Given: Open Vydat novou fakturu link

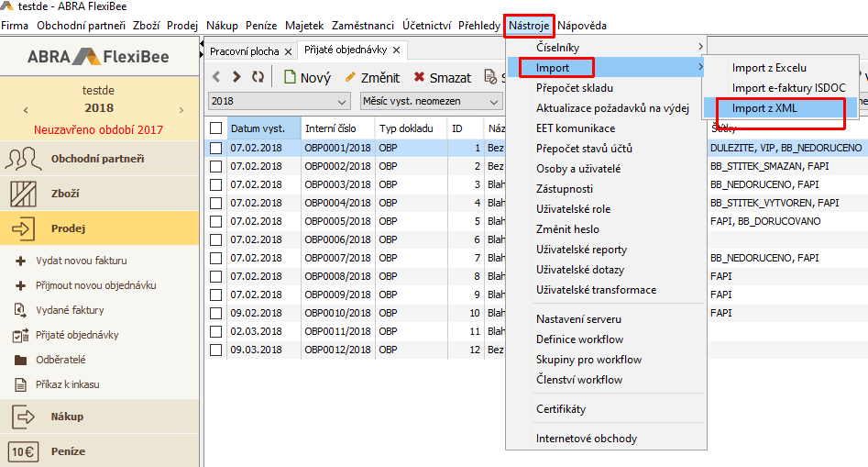Looking at the screenshot, I should coord(82,261).
